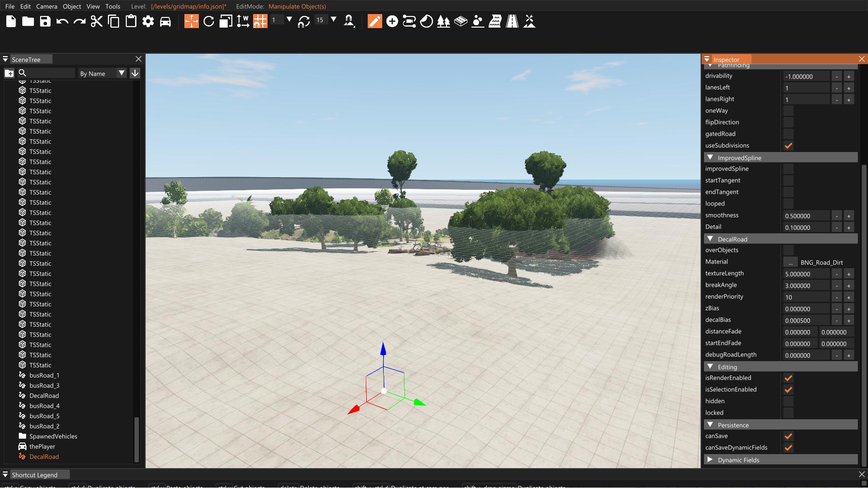868x488 pixels.
Task: Collapse the ImprovedSpline section
Action: click(710, 157)
